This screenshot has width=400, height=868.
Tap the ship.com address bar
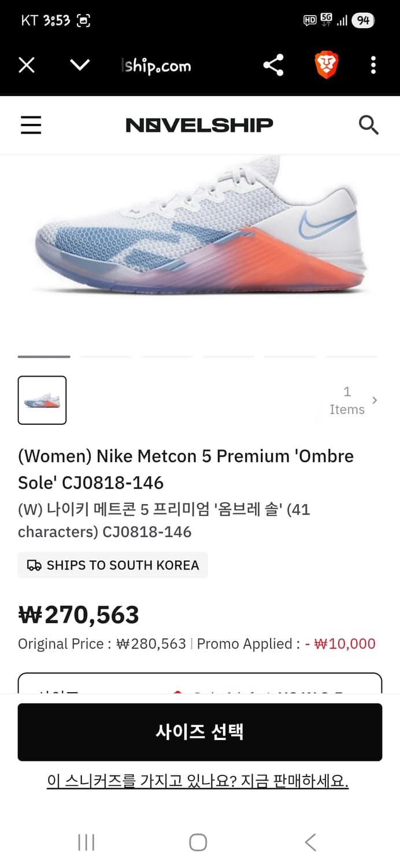tap(155, 65)
